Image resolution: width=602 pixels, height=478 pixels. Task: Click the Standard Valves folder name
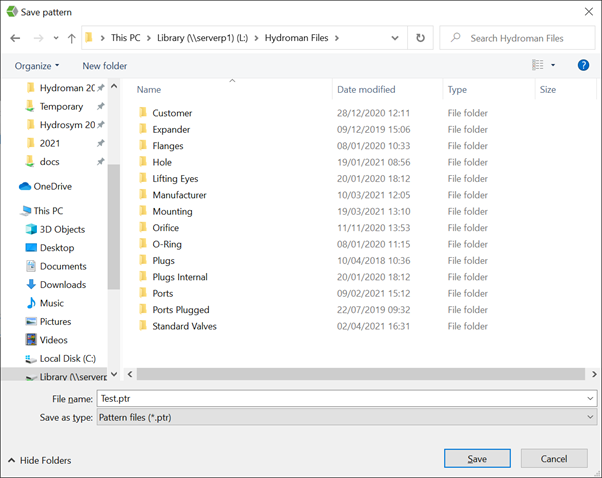[x=184, y=326]
